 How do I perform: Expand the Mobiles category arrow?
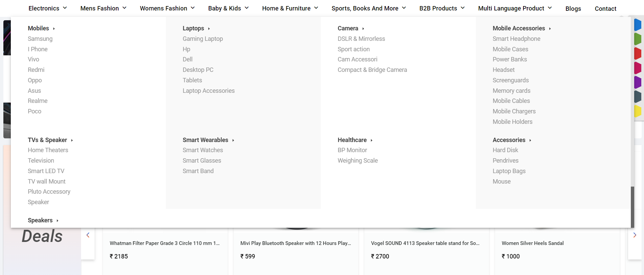point(54,29)
